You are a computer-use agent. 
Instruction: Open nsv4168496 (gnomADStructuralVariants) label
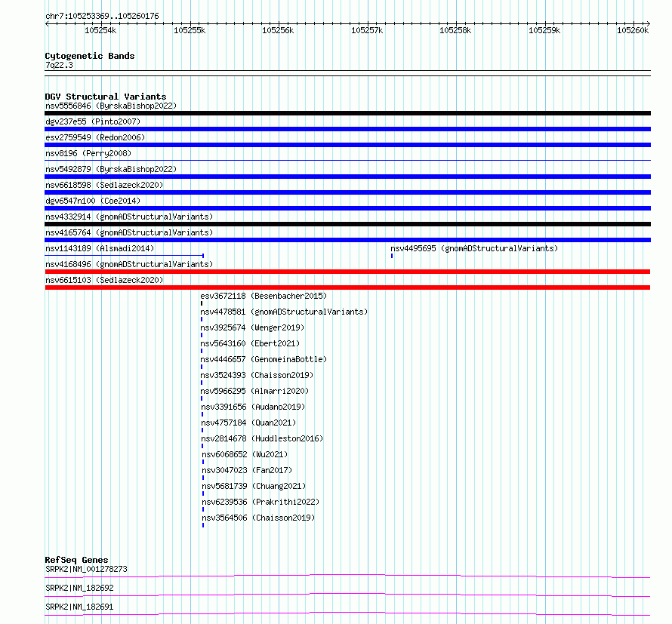(129, 264)
